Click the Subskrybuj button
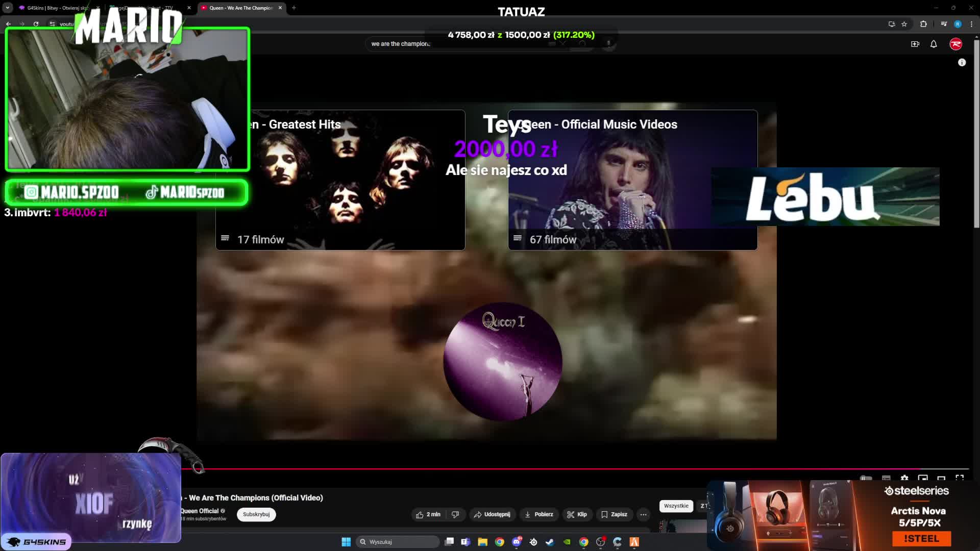 pyautogui.click(x=256, y=514)
